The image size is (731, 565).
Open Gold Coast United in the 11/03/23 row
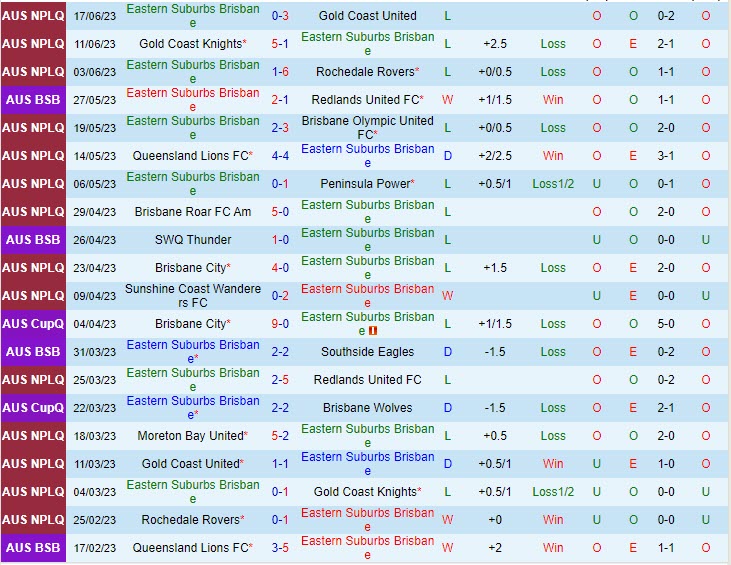[193, 463]
